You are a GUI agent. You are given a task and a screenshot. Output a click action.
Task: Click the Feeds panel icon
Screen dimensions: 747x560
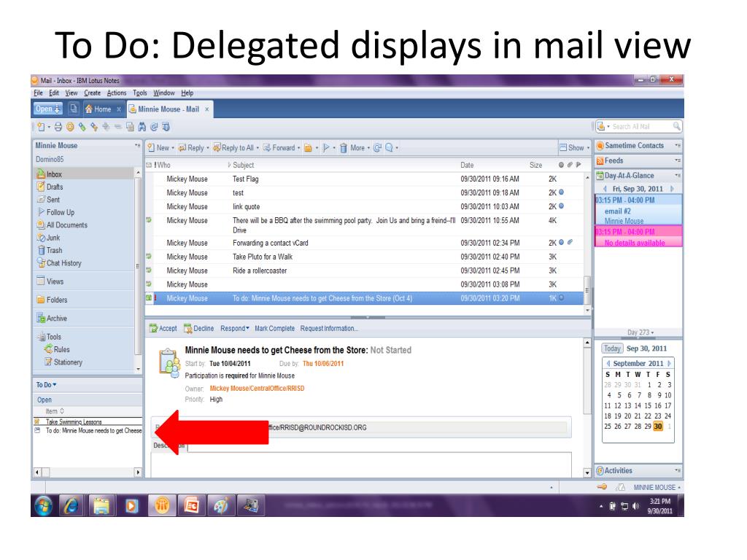pos(600,161)
